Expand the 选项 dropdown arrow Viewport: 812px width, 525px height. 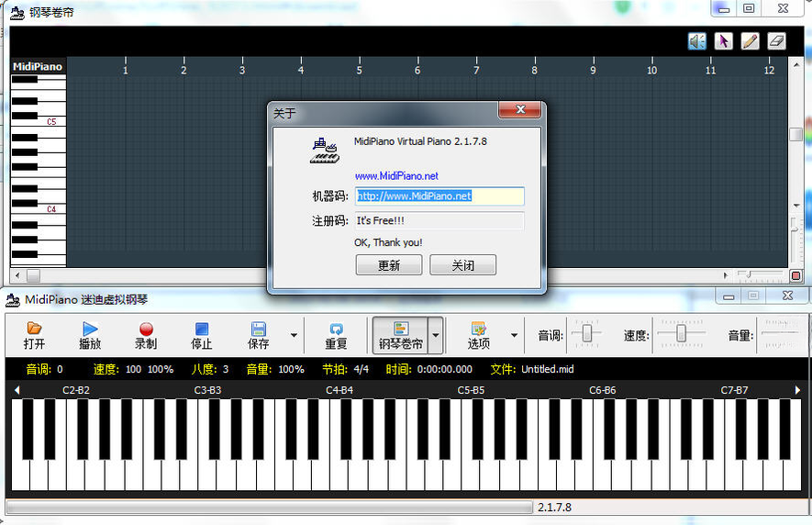coord(514,335)
